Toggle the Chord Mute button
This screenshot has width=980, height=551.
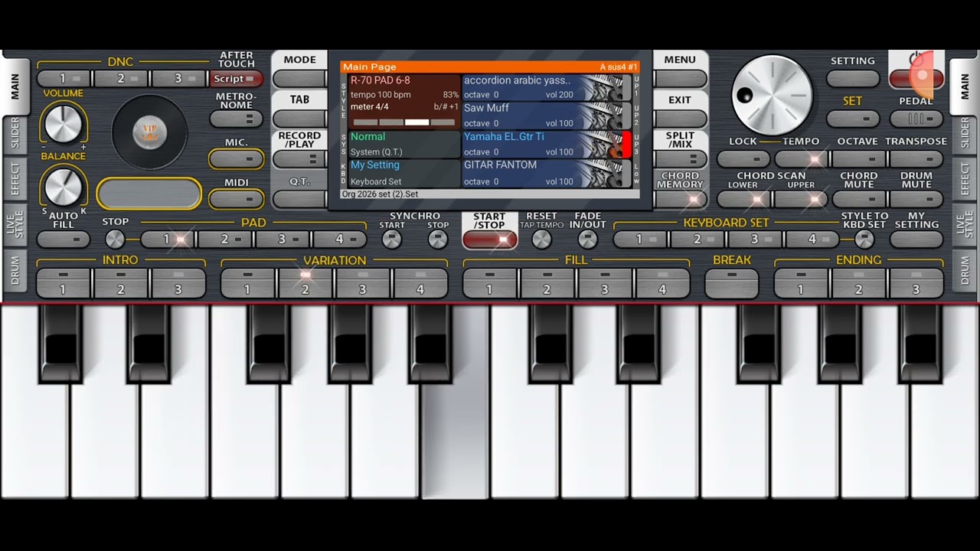pos(858,199)
